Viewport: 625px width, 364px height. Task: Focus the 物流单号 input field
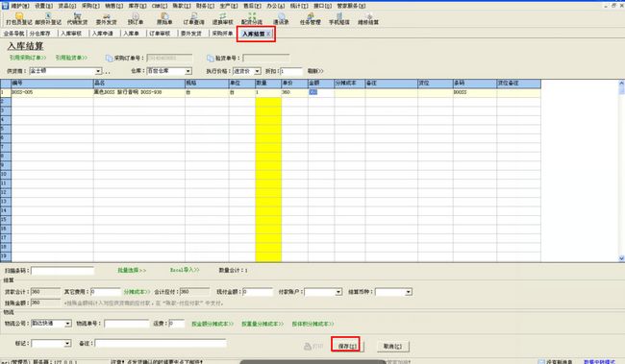[126, 324]
